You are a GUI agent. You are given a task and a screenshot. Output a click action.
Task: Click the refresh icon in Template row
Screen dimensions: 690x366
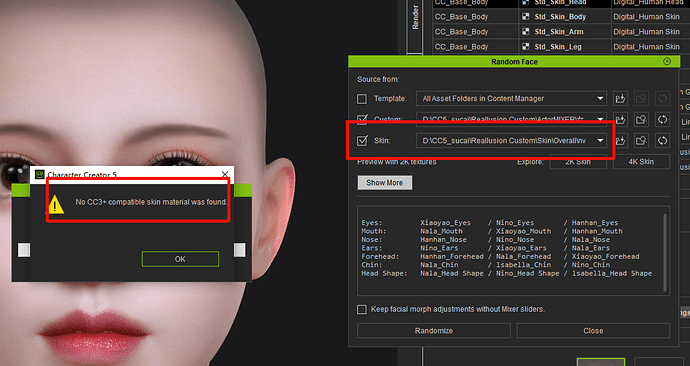pos(662,99)
